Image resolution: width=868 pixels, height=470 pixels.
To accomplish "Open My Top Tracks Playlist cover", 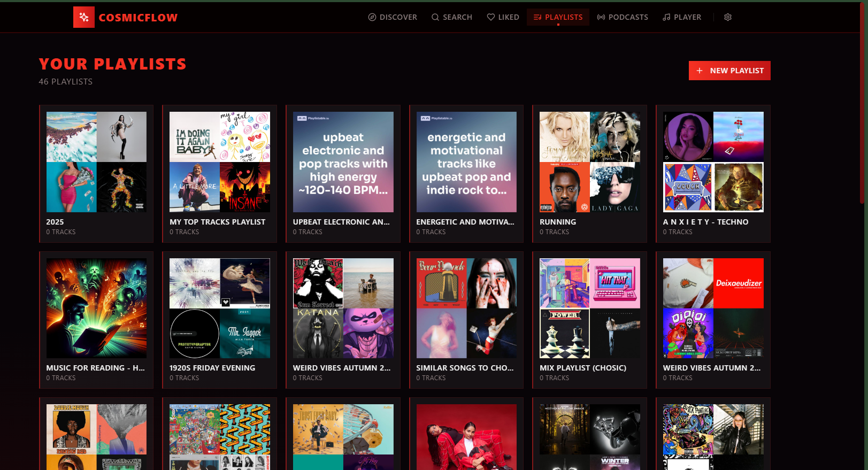I will click(220, 162).
